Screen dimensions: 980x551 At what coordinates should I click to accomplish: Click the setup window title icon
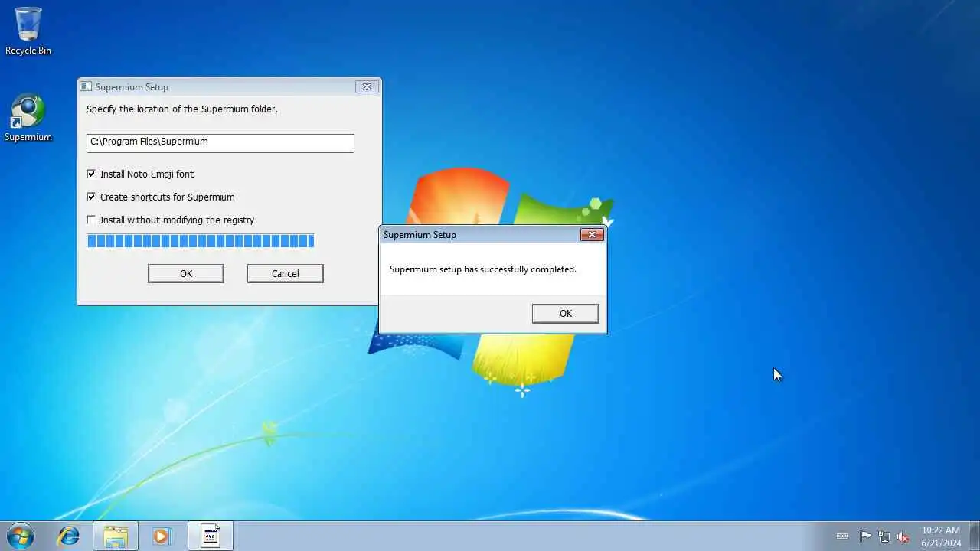pos(87,86)
